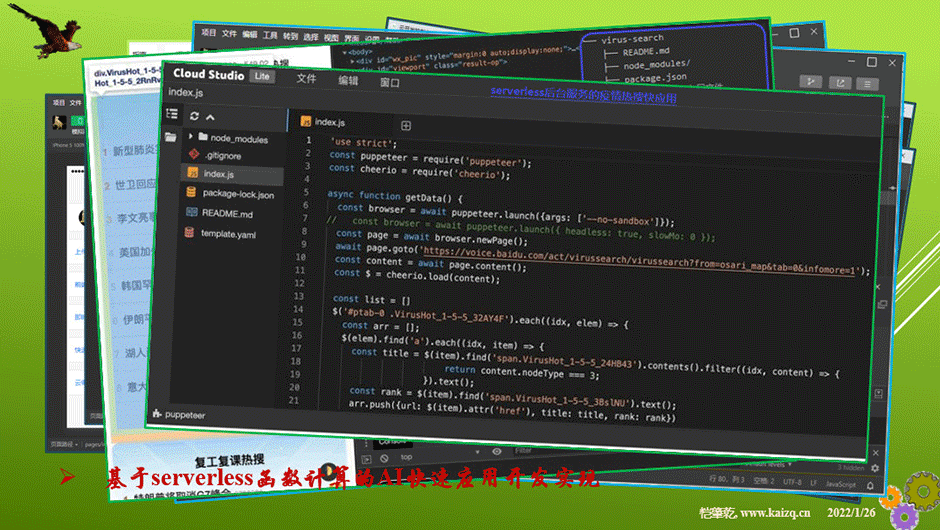
Task: Click JavaScript language mode in status bar
Action: 840,484
